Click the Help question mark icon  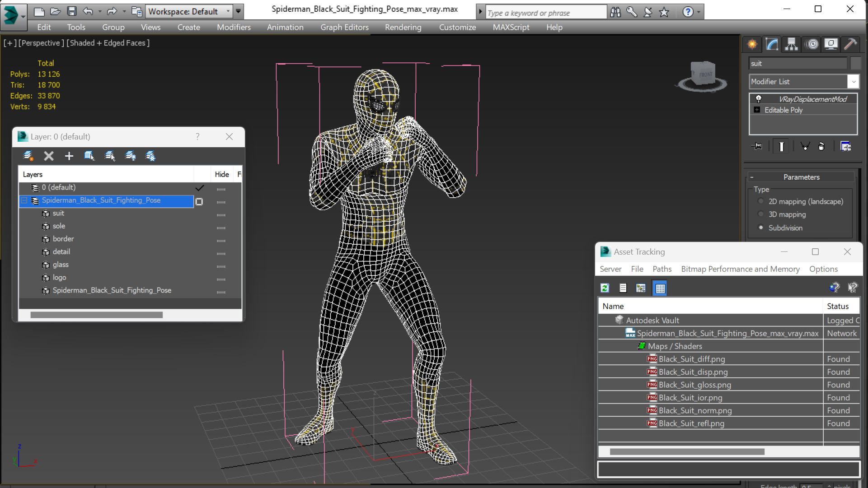(688, 12)
